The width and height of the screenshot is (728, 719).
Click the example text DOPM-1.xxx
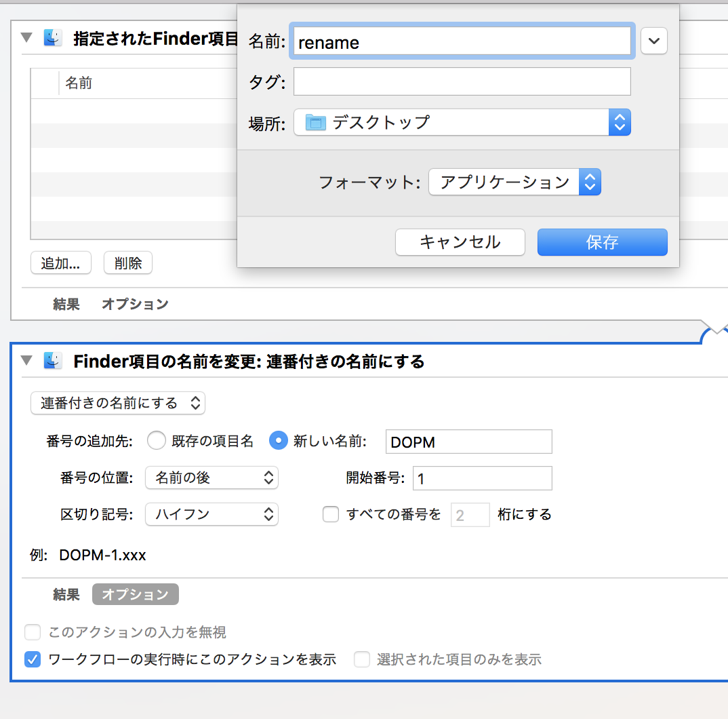click(102, 555)
